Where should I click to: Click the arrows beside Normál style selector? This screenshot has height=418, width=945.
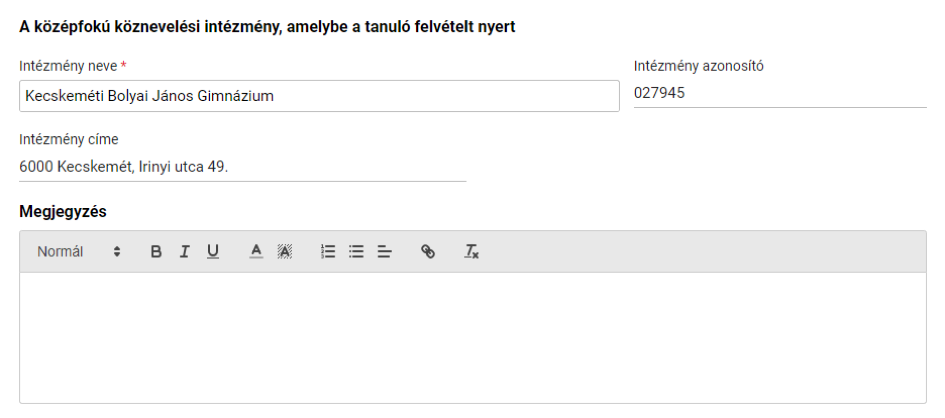pyautogui.click(x=117, y=252)
